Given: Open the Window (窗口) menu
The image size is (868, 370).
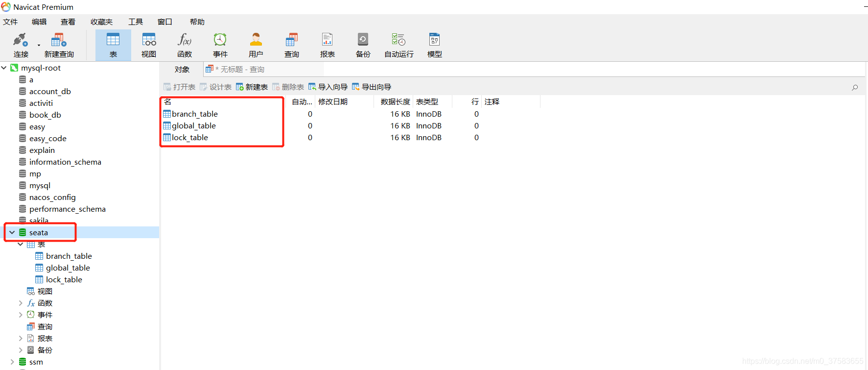Looking at the screenshot, I should pyautogui.click(x=165, y=22).
